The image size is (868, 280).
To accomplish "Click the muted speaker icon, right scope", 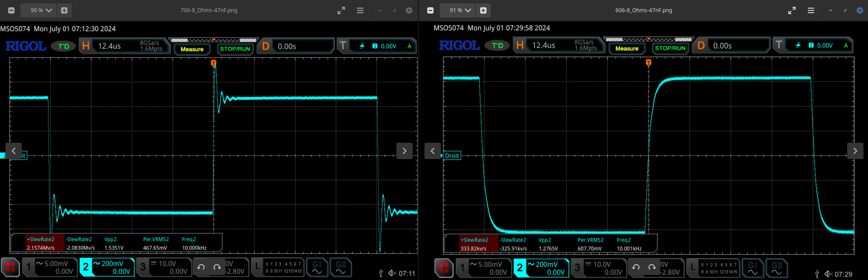I will point(828,274).
